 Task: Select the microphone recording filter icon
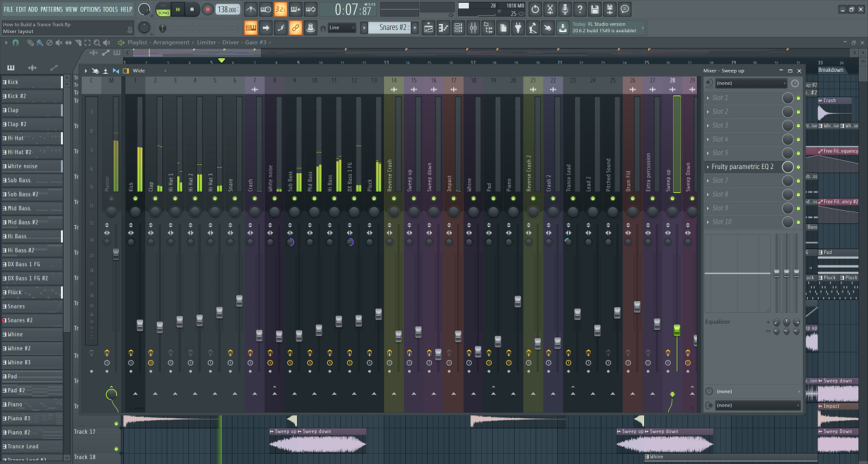pyautogui.click(x=565, y=9)
